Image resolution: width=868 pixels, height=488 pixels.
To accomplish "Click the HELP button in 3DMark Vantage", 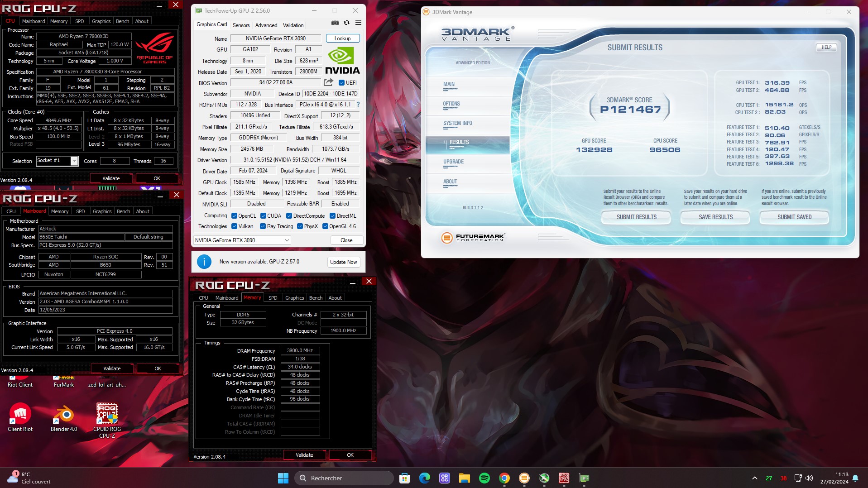I will [826, 47].
